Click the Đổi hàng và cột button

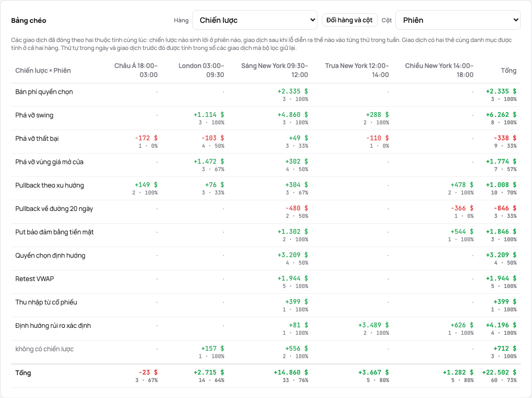click(x=349, y=20)
